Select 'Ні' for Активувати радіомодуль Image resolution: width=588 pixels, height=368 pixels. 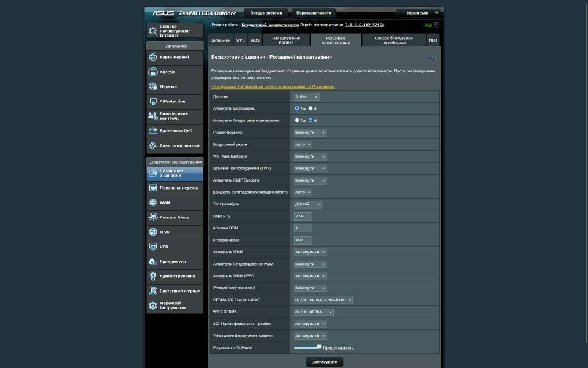coord(311,109)
